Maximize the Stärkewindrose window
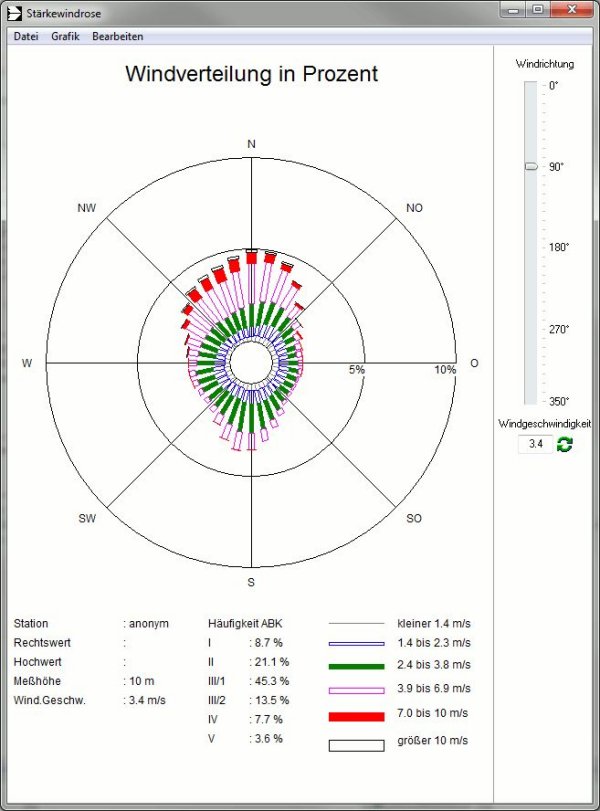The width and height of the screenshot is (600, 811). [x=537, y=10]
